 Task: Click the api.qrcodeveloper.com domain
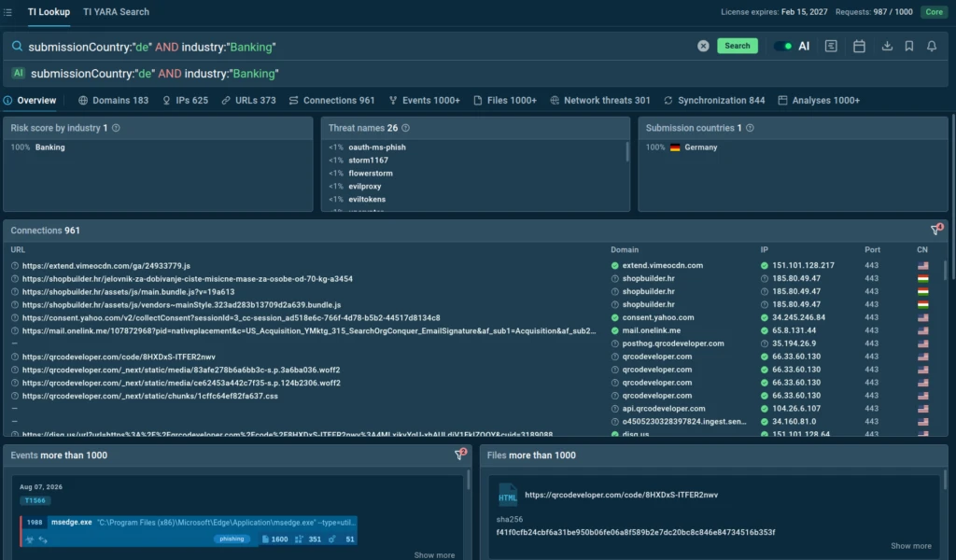[664, 409]
